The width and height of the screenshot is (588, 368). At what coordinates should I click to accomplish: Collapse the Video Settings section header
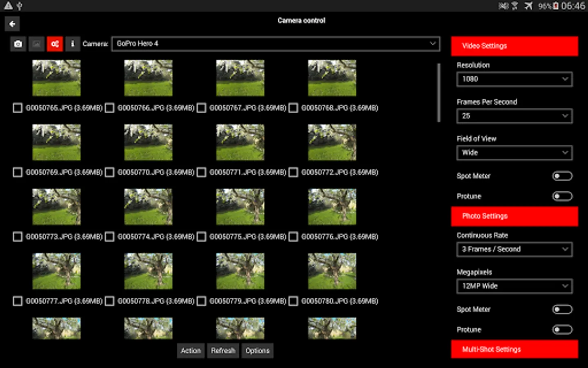coord(514,46)
